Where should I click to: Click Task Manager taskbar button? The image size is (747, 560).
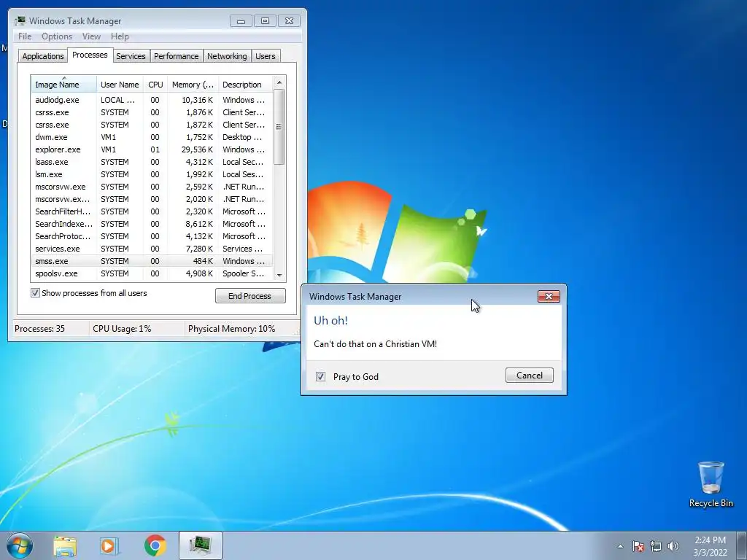point(201,545)
